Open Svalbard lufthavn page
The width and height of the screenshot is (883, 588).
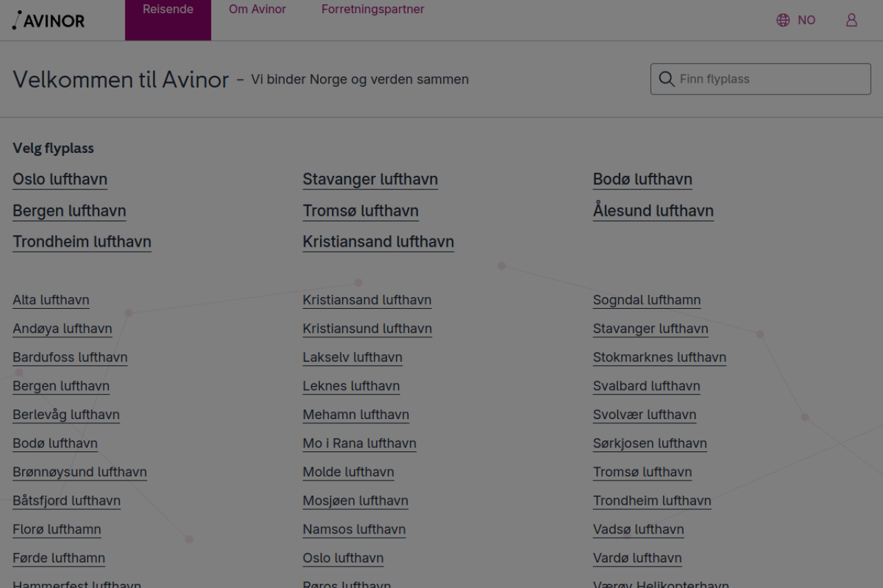pyautogui.click(x=646, y=386)
